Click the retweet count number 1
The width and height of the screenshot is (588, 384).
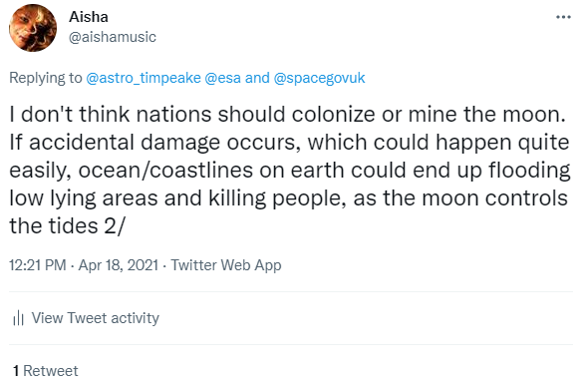click(16, 371)
